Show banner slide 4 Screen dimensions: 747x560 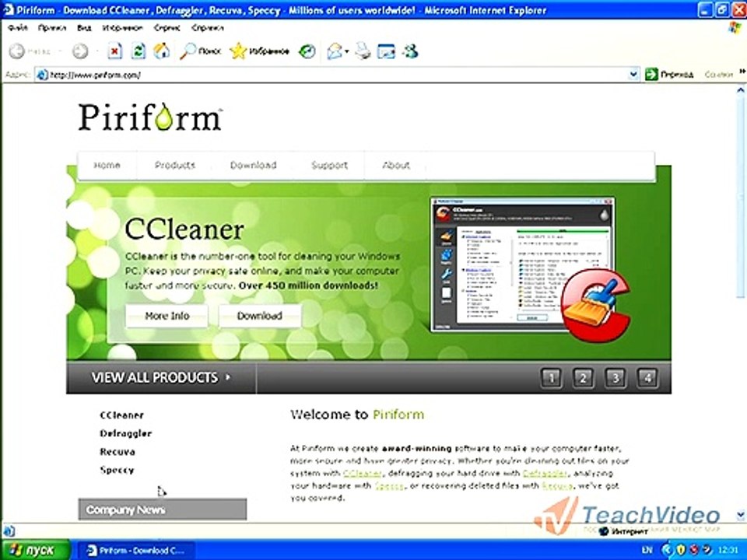click(647, 378)
